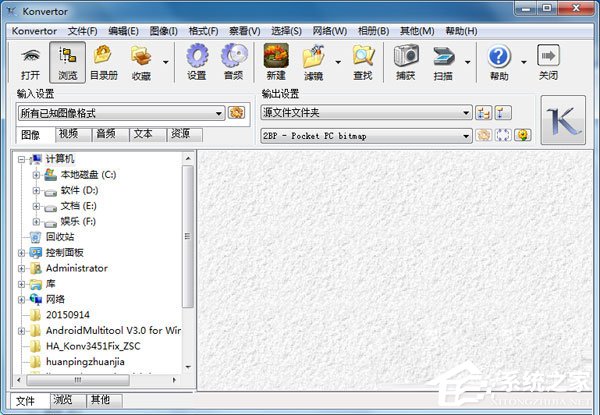Screen dimensions: 600x415
Task: Click the tree horizontal scrollbar thumb
Action: click(78, 380)
